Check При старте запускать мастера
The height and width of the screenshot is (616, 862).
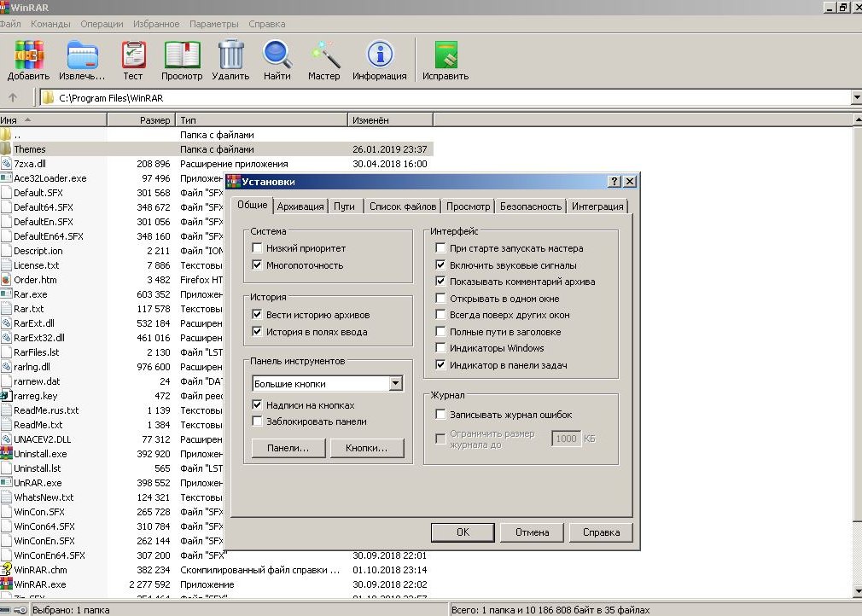[440, 247]
